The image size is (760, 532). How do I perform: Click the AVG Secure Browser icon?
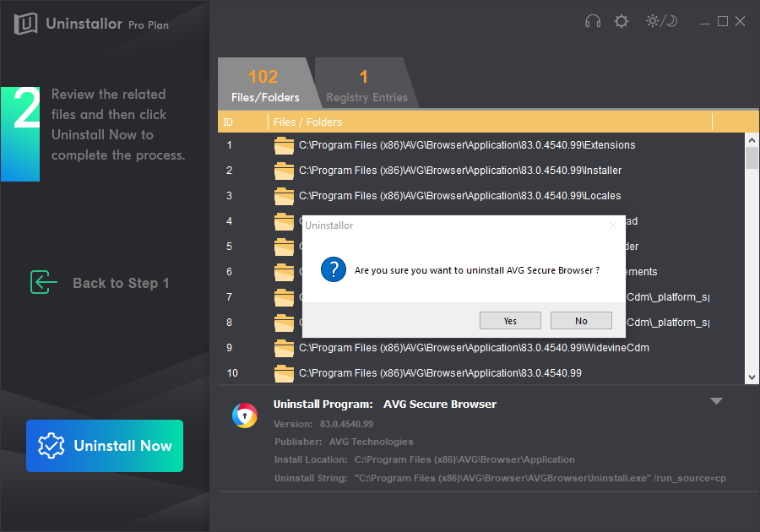pos(245,415)
